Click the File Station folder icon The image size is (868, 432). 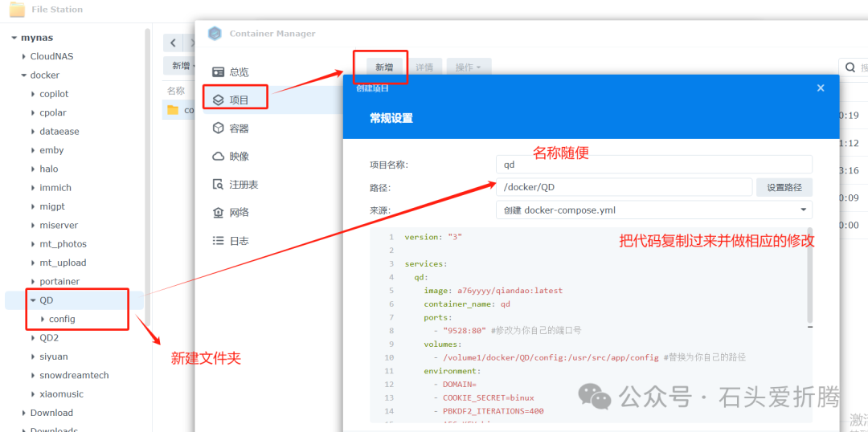17,9
